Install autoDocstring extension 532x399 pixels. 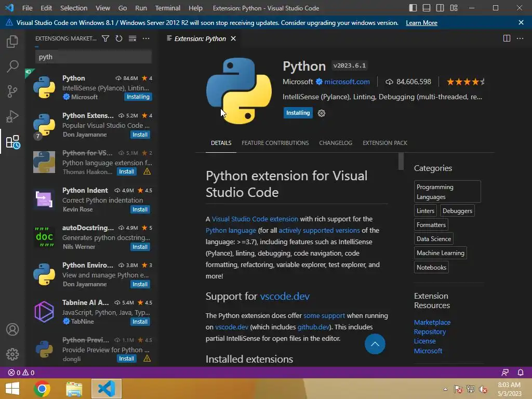140,247
